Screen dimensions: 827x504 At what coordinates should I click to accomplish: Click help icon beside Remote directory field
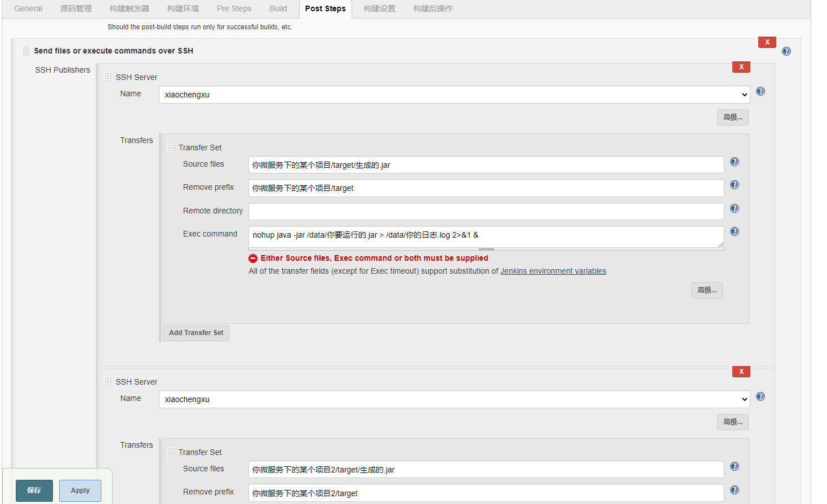[734, 209]
